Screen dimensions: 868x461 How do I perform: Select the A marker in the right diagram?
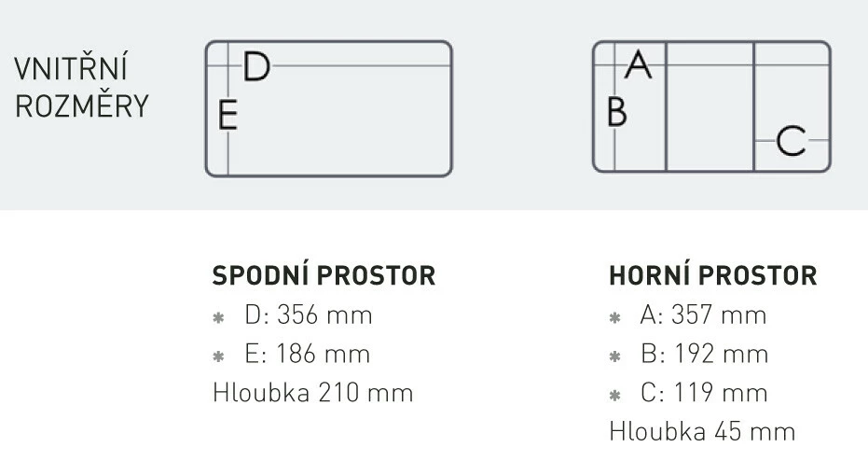point(639,65)
